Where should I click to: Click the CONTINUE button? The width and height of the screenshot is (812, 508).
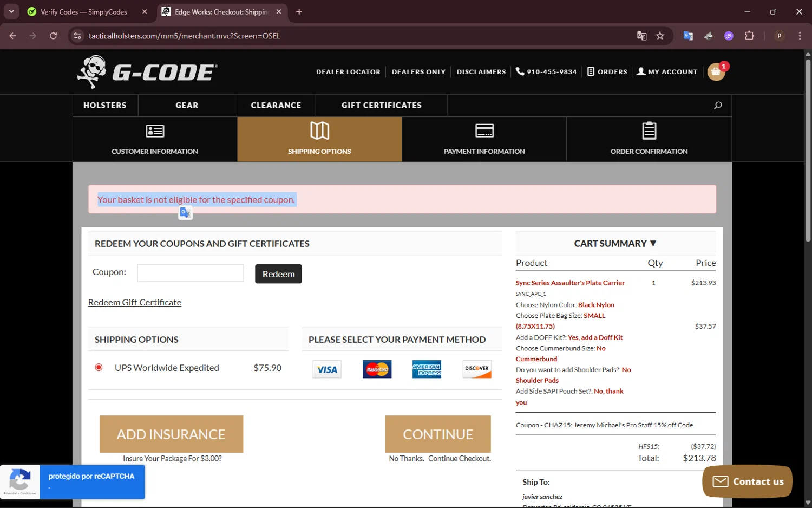click(x=438, y=434)
